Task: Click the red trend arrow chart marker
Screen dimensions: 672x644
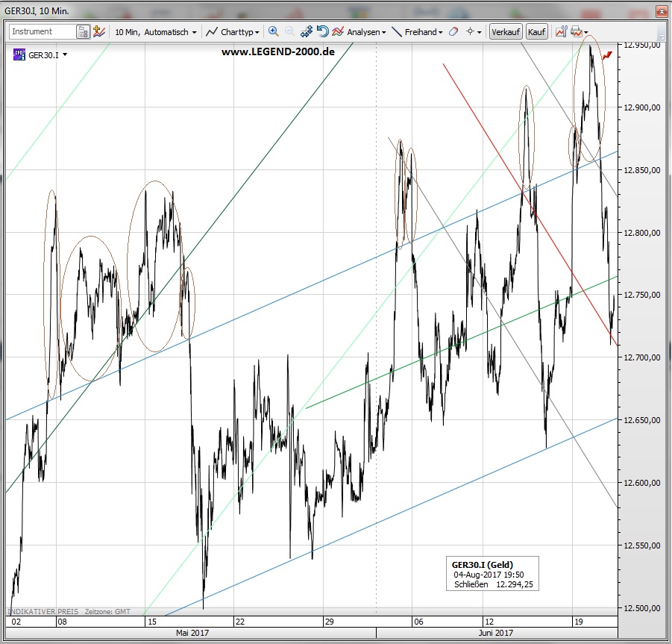Action: click(x=607, y=54)
